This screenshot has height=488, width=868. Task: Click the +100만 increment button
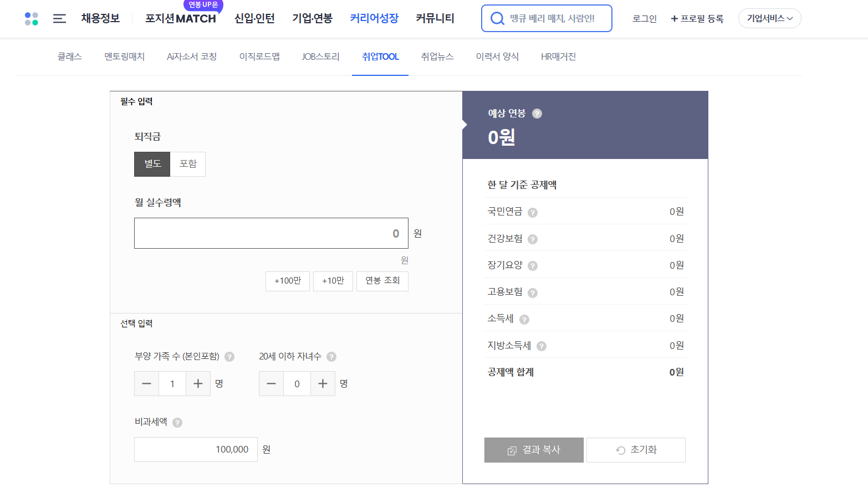pyautogui.click(x=287, y=281)
